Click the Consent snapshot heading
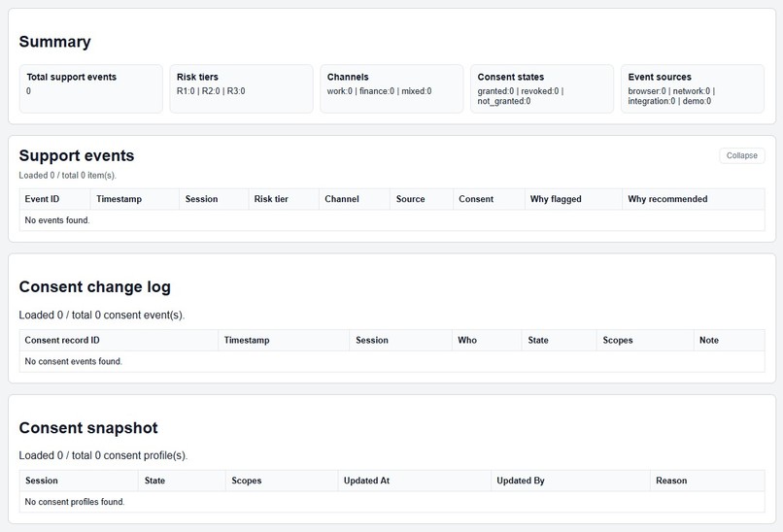Viewport: 783px width, 532px height. (x=88, y=428)
